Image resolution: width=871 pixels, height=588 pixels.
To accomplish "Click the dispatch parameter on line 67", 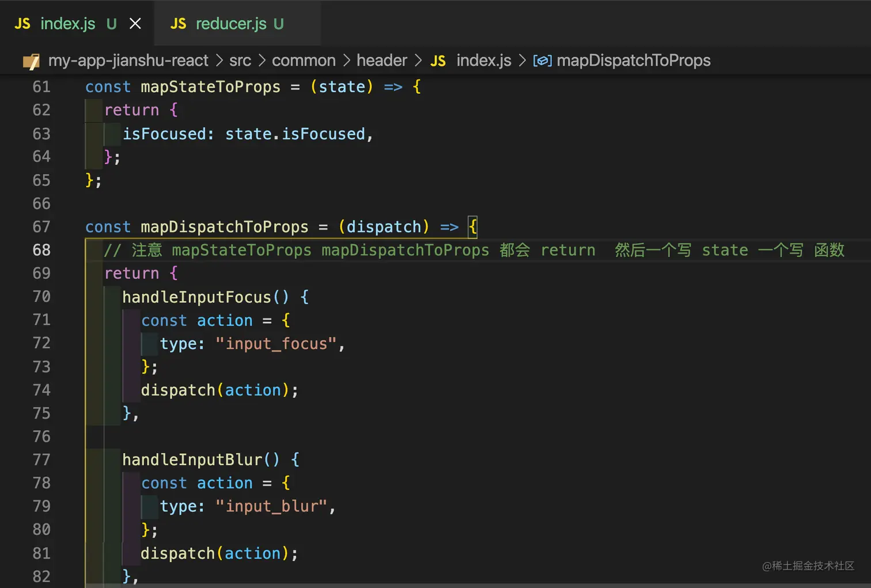I will [384, 227].
